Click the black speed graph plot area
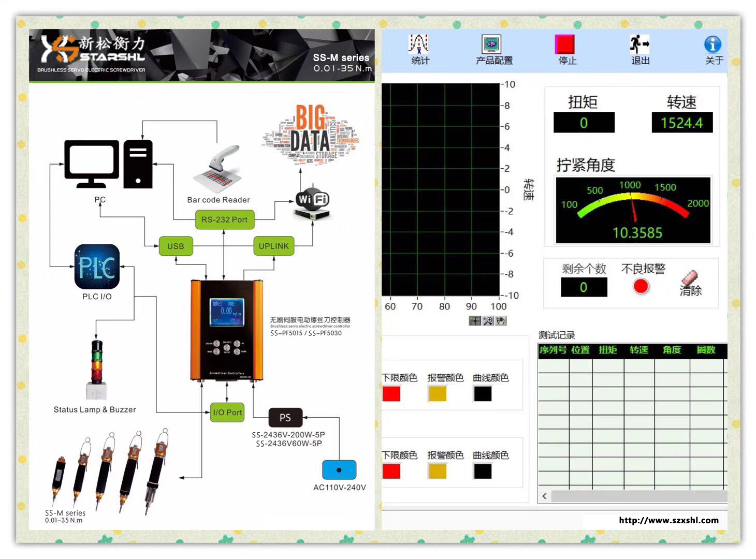Screen dimensions: 756x559 tap(441, 189)
